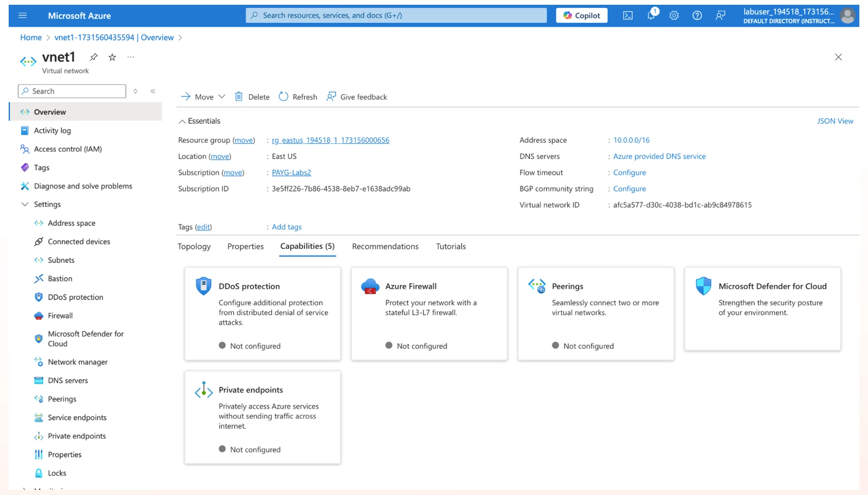Open the notifications bell
The height and width of the screenshot is (495, 868).
(x=651, y=16)
